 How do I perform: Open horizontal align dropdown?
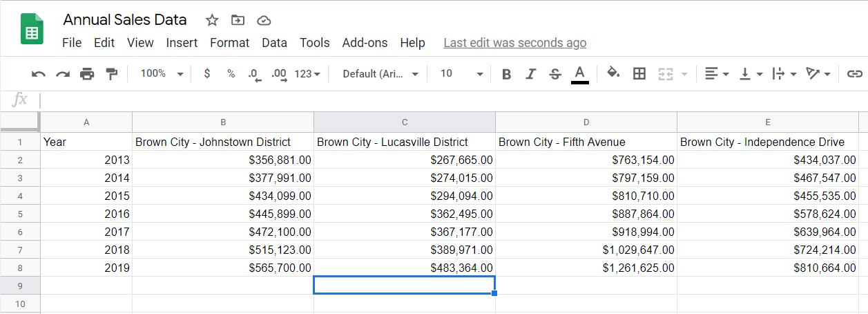pyautogui.click(x=717, y=74)
